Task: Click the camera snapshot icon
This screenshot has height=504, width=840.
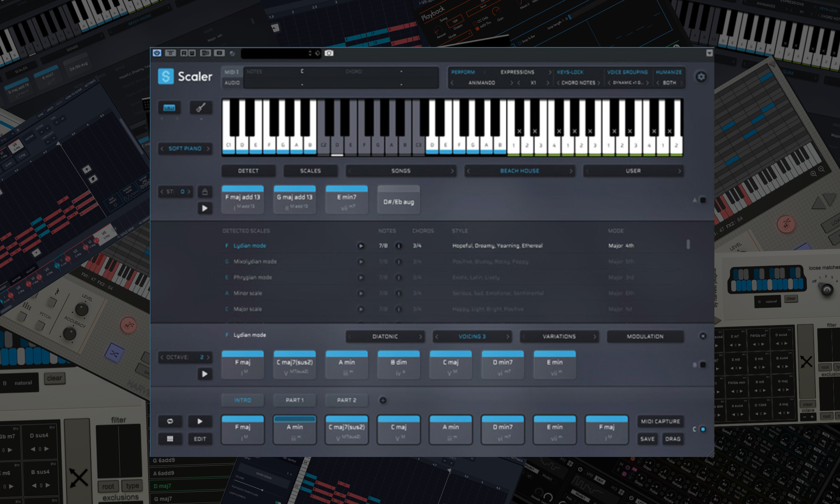Action: point(329,53)
